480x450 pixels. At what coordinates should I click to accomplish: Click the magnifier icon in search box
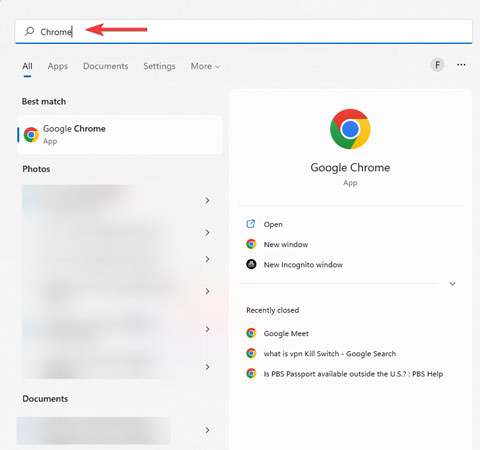pos(29,31)
